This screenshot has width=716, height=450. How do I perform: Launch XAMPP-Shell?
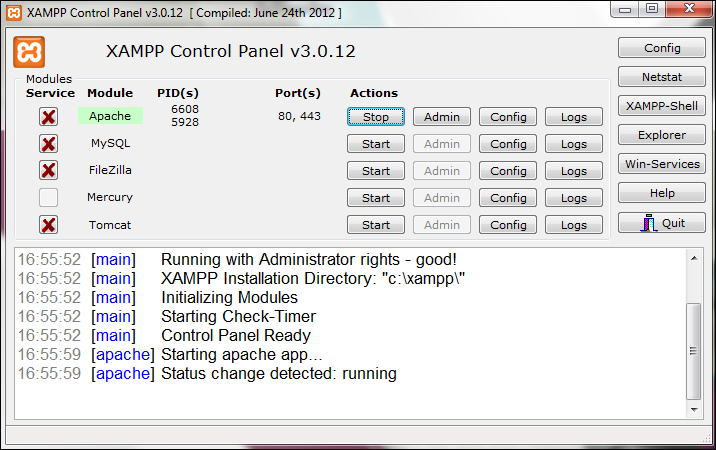click(662, 106)
